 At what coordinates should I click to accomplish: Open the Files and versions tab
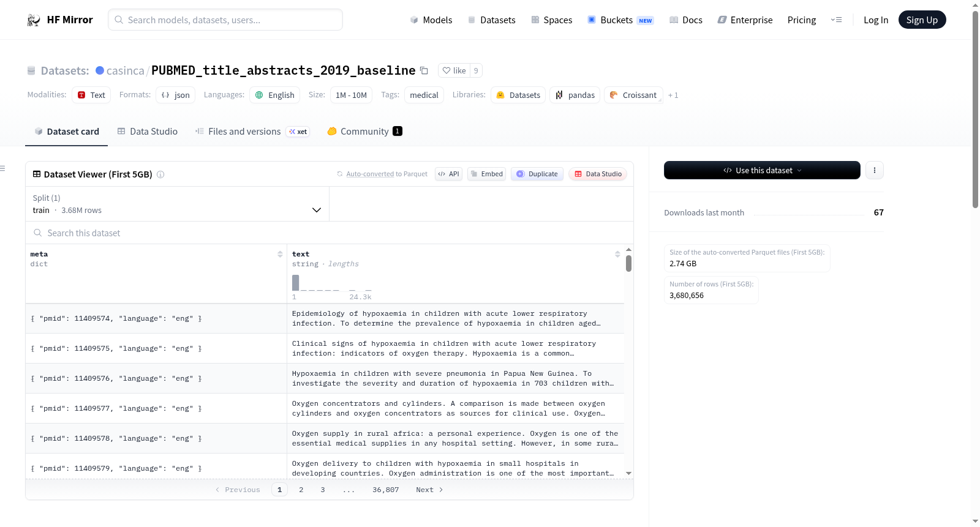(252, 132)
